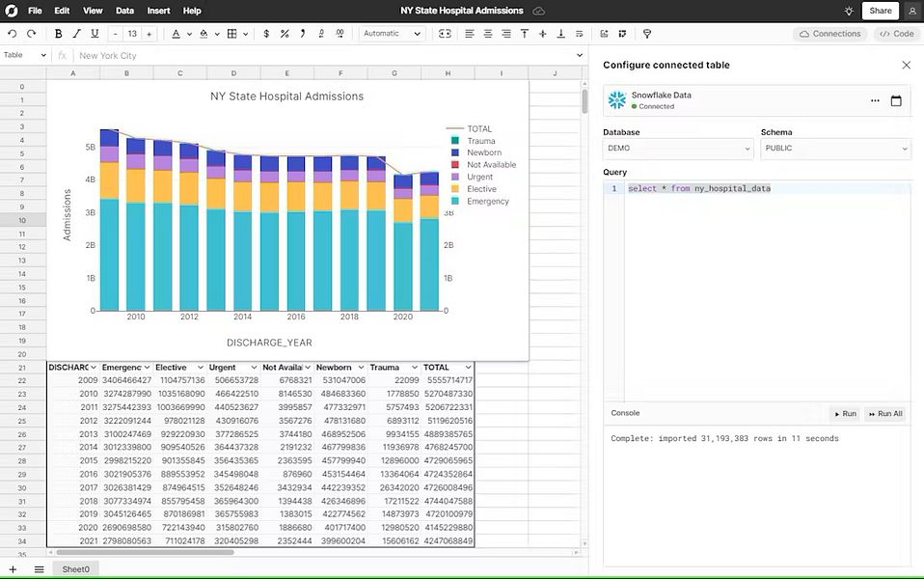
Task: Format selection as currency
Action: 266,33
